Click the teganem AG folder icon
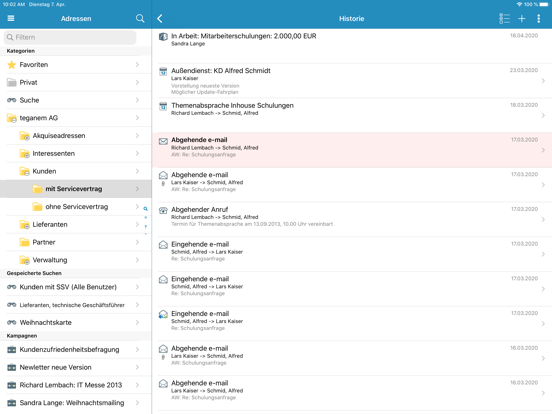The image size is (552, 414). point(12,118)
